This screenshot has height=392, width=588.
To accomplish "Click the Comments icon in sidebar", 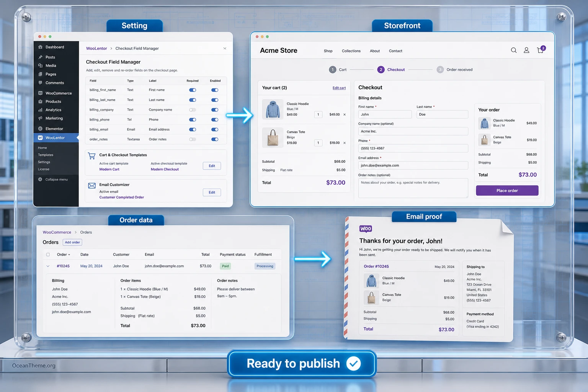I will click(40, 83).
